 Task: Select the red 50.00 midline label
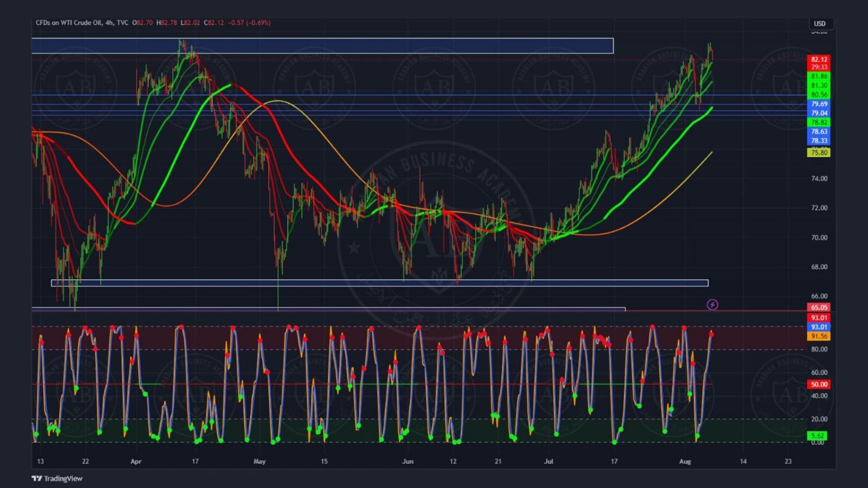819,385
